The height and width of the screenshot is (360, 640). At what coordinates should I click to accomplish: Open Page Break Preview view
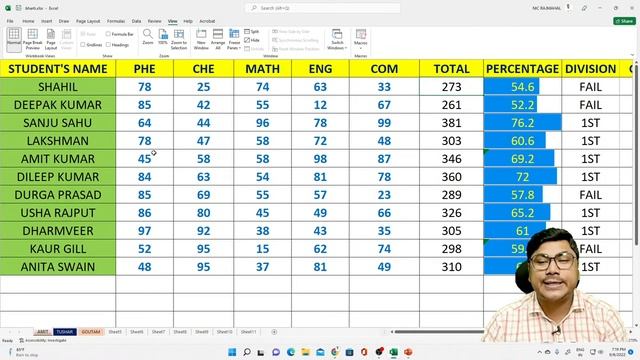click(x=33, y=39)
